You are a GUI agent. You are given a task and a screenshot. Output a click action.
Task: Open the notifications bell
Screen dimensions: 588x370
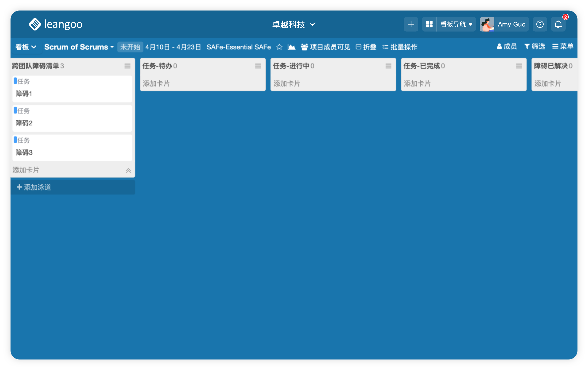pyautogui.click(x=558, y=24)
